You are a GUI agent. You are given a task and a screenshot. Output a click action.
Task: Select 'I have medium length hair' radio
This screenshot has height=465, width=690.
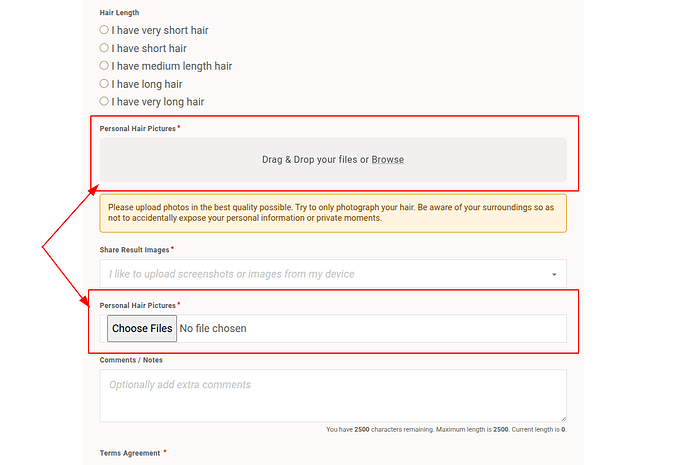click(104, 66)
